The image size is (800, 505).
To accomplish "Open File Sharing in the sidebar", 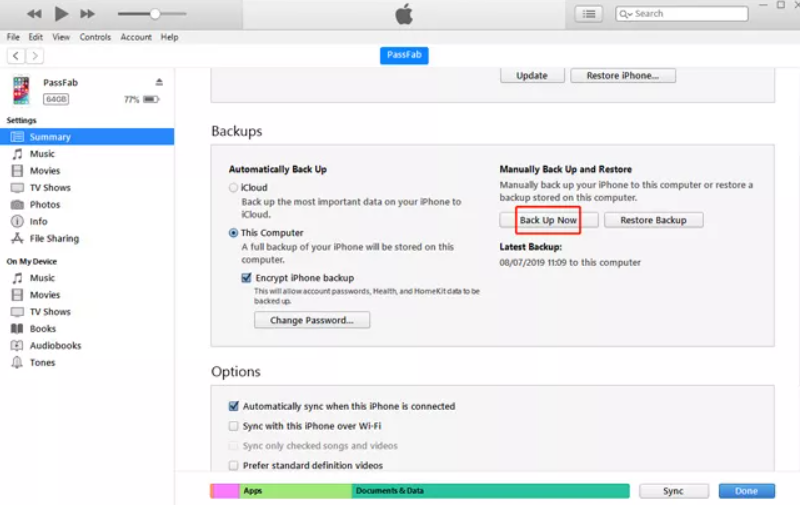I will (54, 239).
